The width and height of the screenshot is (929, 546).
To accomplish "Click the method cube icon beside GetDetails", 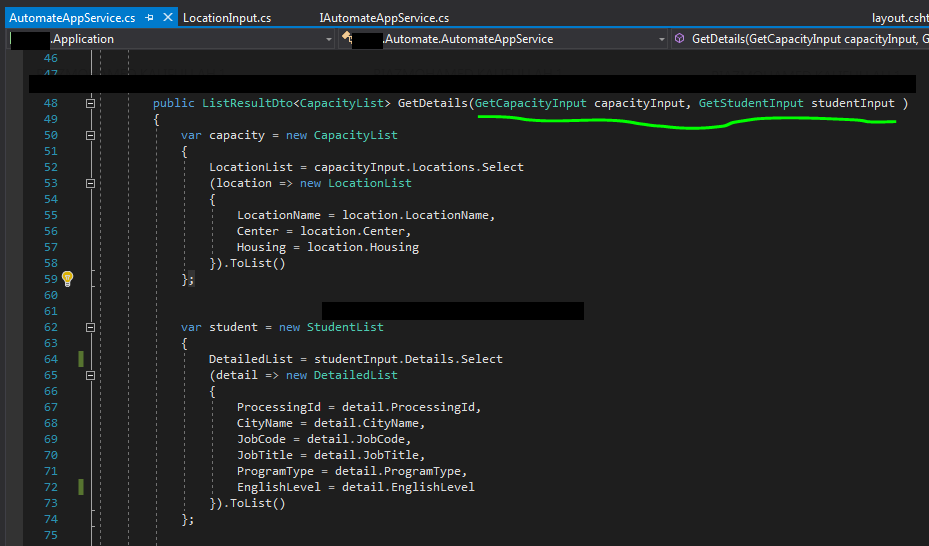I will click(x=680, y=38).
